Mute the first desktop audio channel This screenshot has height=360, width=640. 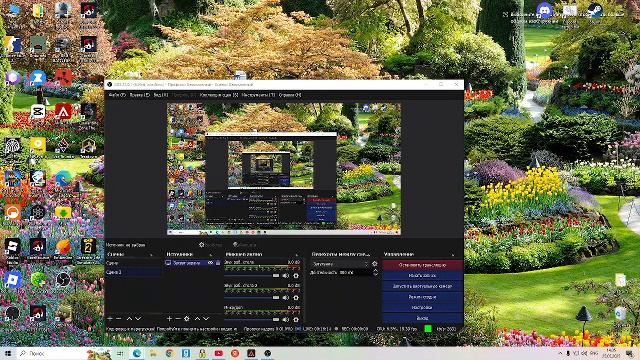[286, 276]
